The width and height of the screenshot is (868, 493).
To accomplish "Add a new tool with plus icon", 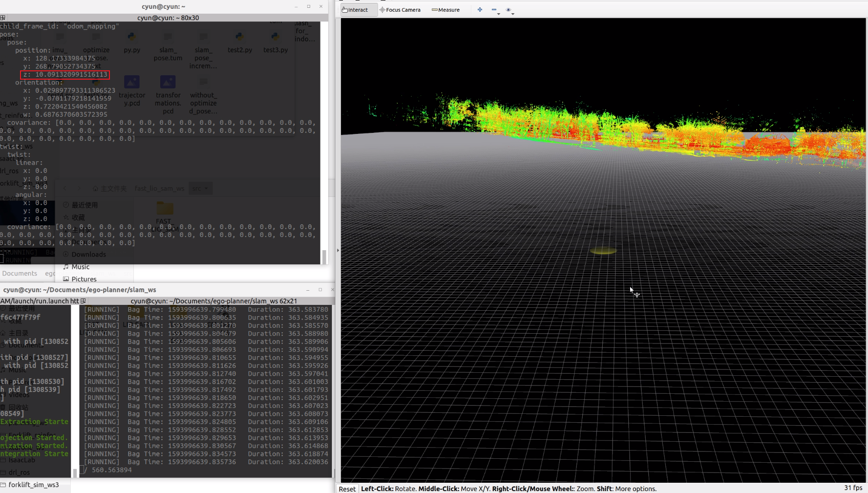I will click(480, 10).
